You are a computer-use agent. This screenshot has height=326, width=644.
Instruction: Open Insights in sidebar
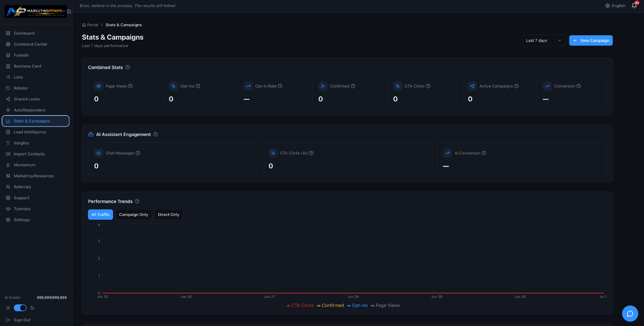click(36, 143)
